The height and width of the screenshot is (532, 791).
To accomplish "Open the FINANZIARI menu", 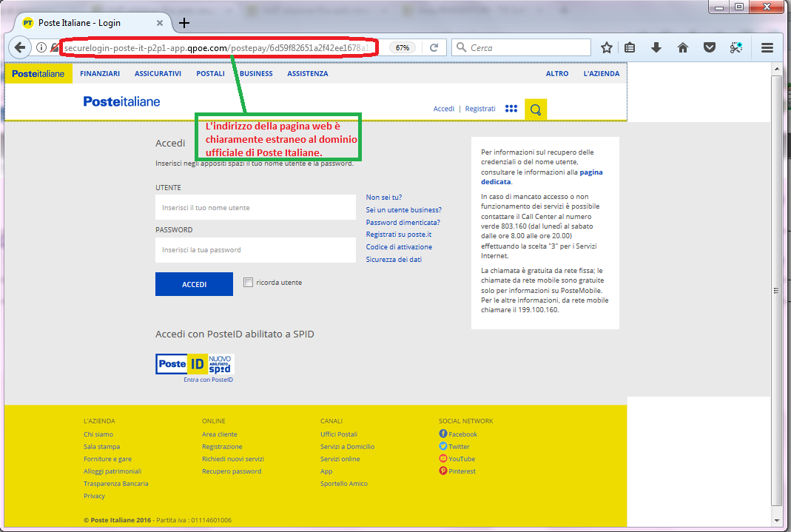I will click(x=100, y=74).
